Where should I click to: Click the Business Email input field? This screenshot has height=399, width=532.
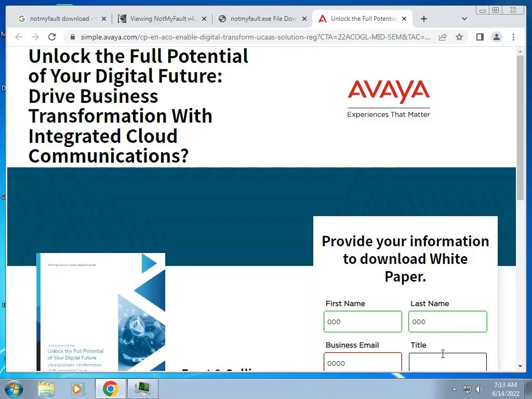coord(363,362)
